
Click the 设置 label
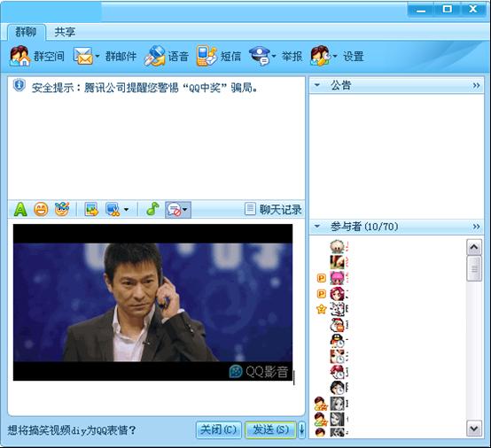click(354, 57)
